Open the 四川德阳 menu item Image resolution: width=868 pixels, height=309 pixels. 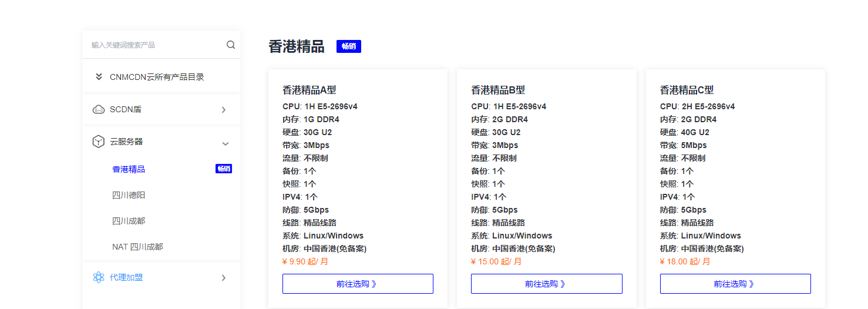coord(129,195)
